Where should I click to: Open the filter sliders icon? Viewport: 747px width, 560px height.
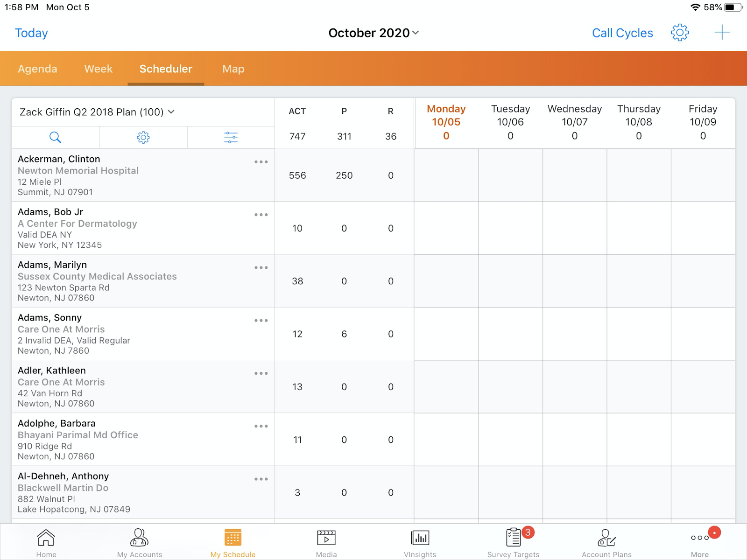pos(231,137)
